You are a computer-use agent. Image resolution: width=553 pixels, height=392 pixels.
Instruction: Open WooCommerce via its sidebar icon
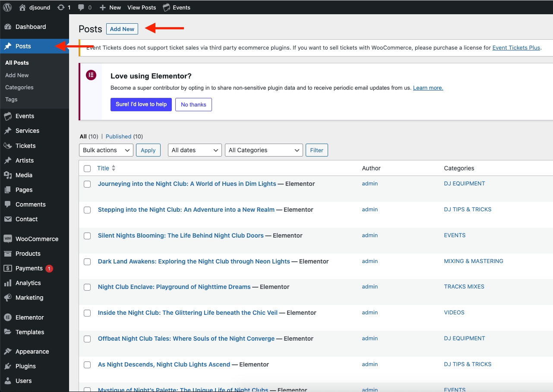click(x=8, y=239)
